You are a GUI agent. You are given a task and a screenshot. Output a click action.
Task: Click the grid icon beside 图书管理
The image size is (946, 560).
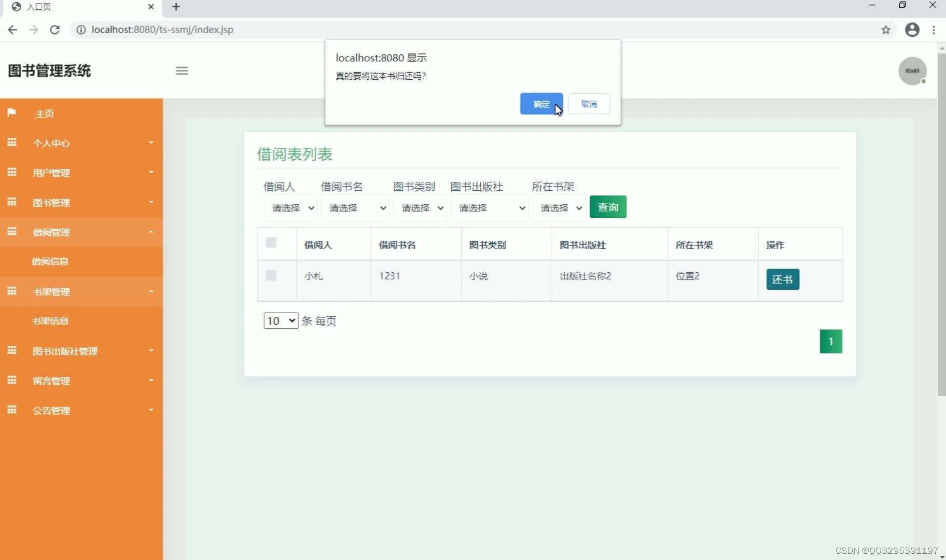pyautogui.click(x=12, y=201)
